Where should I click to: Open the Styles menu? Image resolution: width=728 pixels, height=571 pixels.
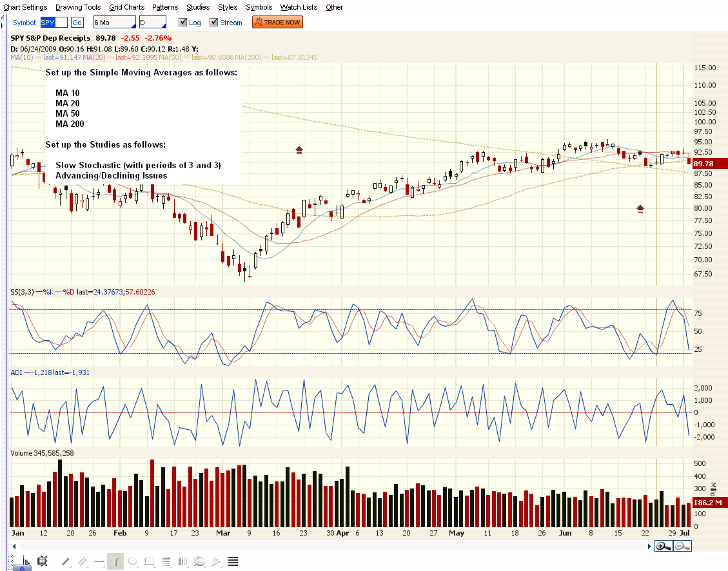228,7
